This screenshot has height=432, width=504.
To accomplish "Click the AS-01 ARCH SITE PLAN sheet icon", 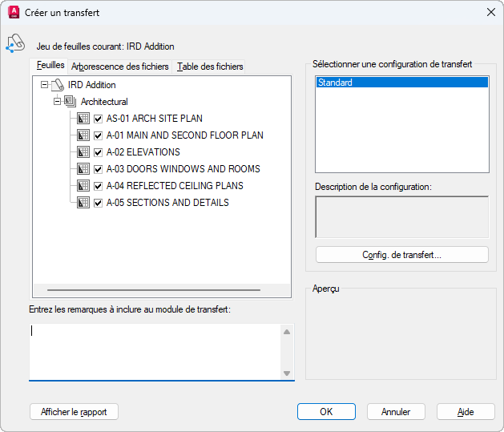I will (x=83, y=119).
